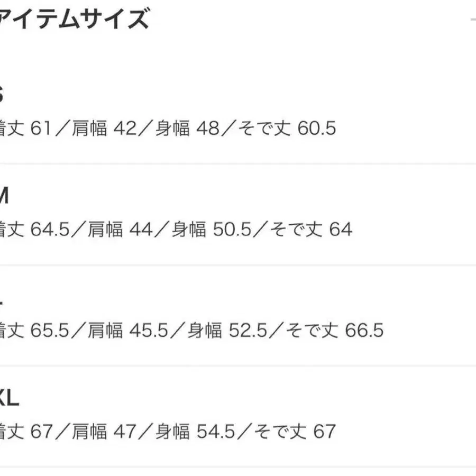Image resolution: width=476 pixels, height=476 pixels.
Task: Select the M size label
Action: (3, 197)
